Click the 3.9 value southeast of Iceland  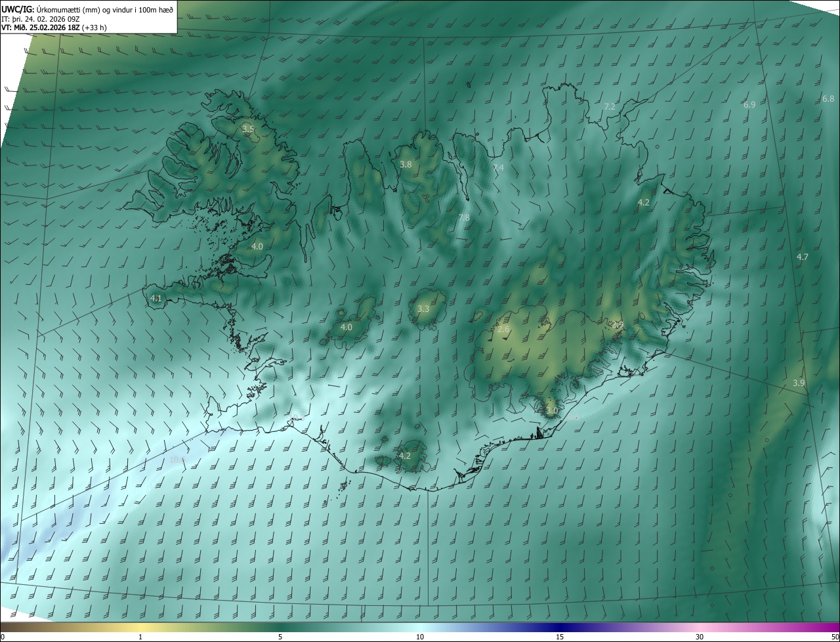799,383
